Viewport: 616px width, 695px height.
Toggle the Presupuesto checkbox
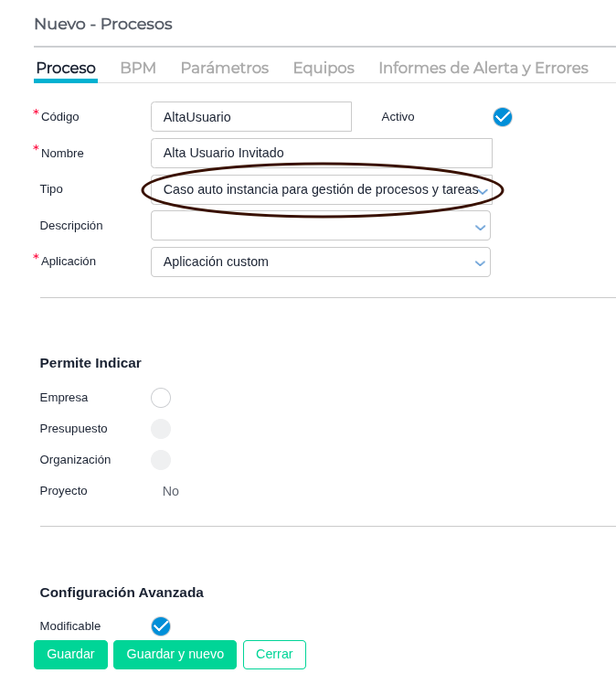point(161,429)
